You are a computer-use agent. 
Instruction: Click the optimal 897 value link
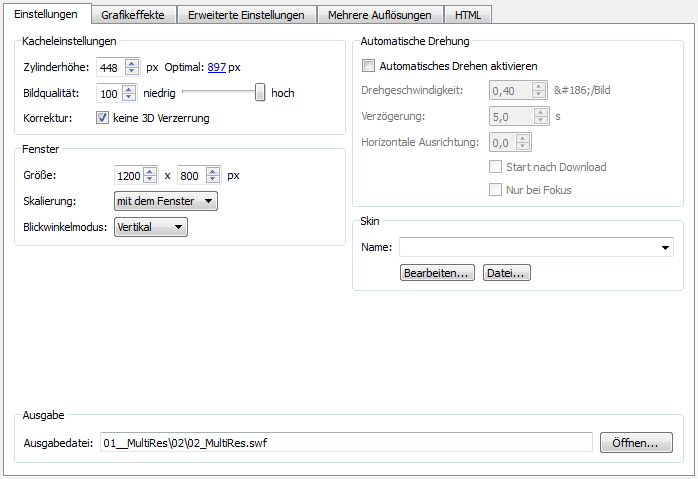click(x=216, y=67)
